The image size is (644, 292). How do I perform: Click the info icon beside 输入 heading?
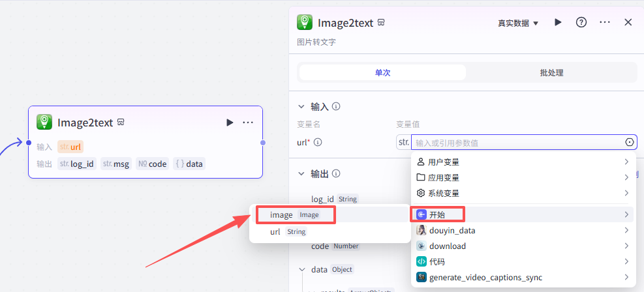coord(337,107)
